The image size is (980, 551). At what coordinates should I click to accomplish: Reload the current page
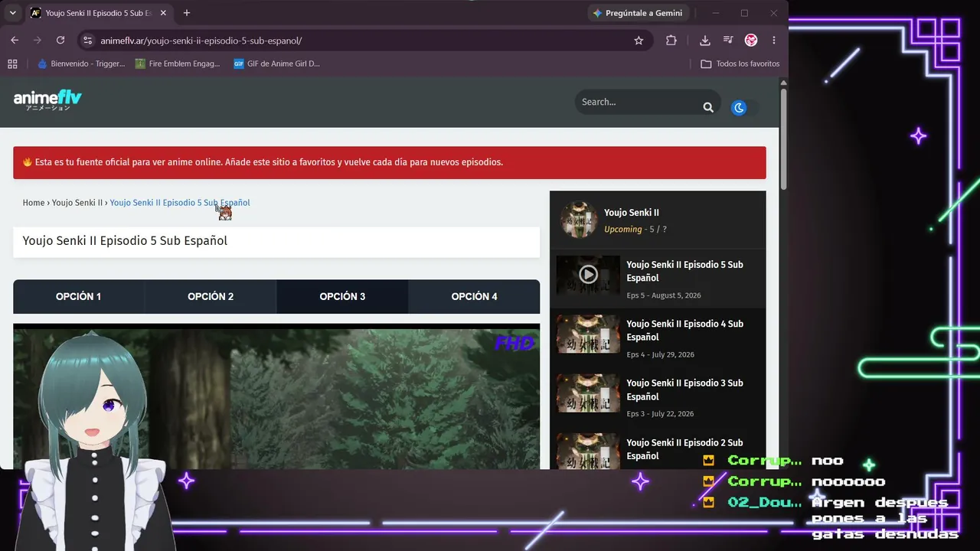[x=60, y=41]
